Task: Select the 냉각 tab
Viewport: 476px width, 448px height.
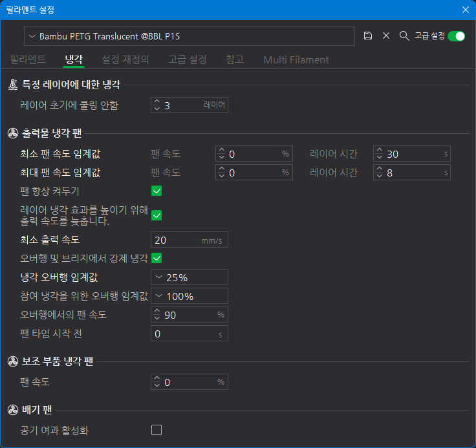Action: pos(74,59)
